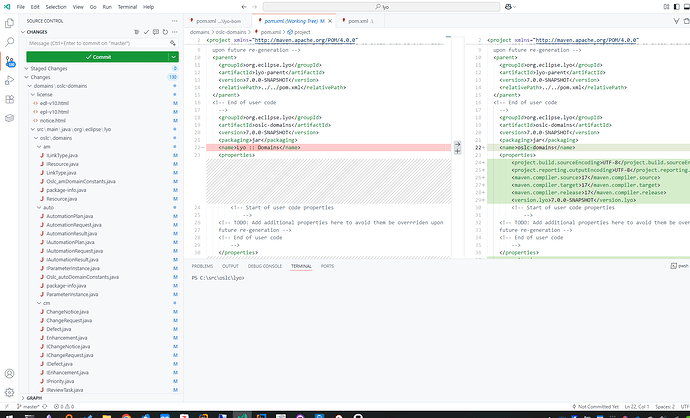The height and width of the screenshot is (418, 690).
Task: Open the Terminal menu
Action: pyautogui.click(x=127, y=7)
